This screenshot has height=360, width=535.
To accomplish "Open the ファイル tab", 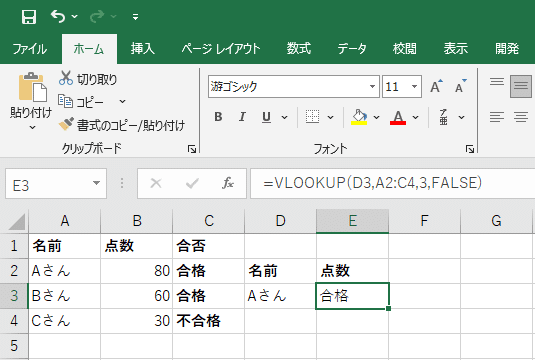I will [30, 49].
